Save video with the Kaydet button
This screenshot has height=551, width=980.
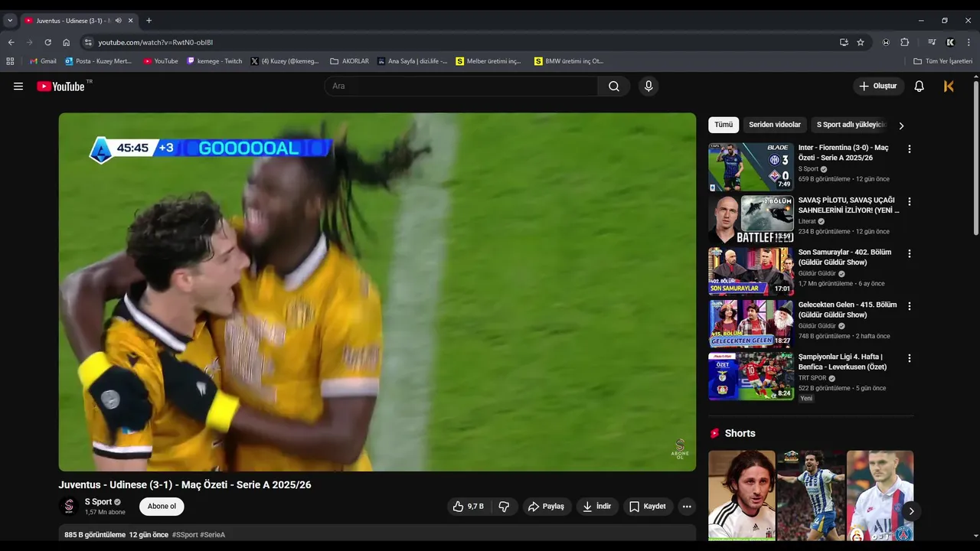pos(648,507)
